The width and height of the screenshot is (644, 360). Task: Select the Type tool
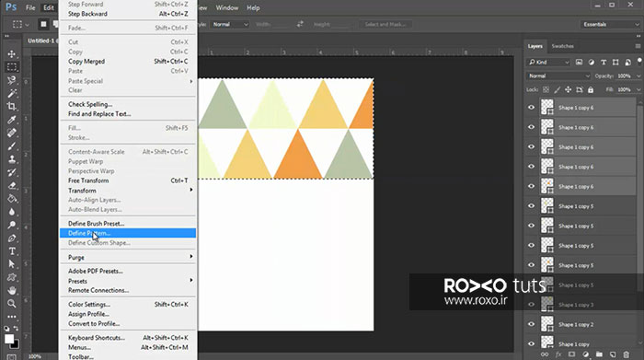point(11,251)
